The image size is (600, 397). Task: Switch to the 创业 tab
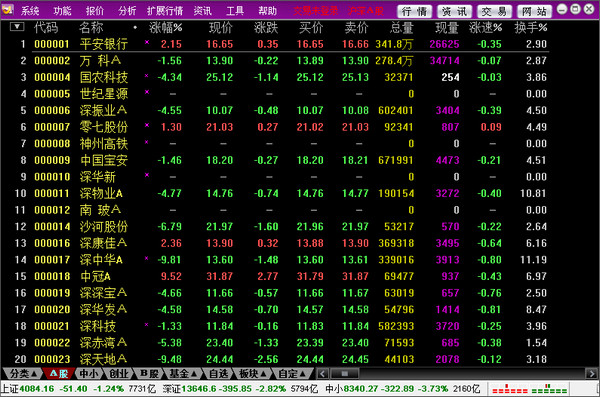(x=119, y=373)
